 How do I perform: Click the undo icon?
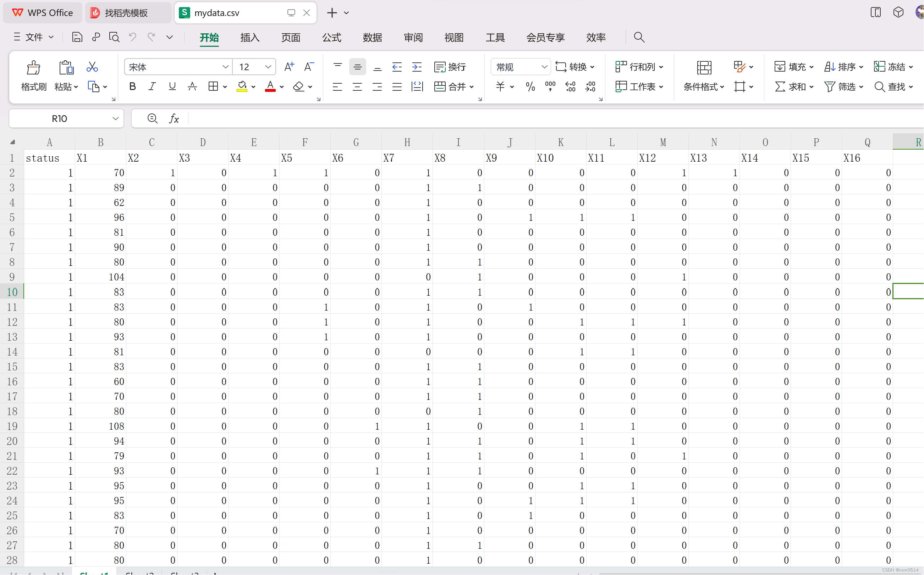(132, 37)
